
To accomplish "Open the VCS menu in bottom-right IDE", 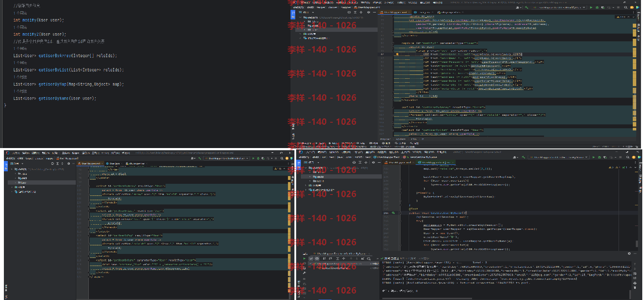I will 416,152.
